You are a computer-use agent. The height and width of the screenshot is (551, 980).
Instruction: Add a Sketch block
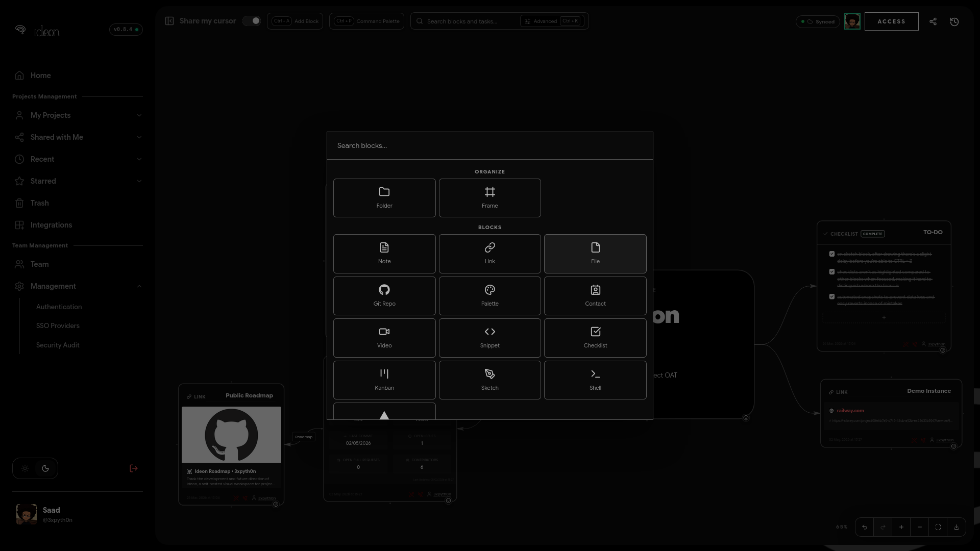point(489,380)
